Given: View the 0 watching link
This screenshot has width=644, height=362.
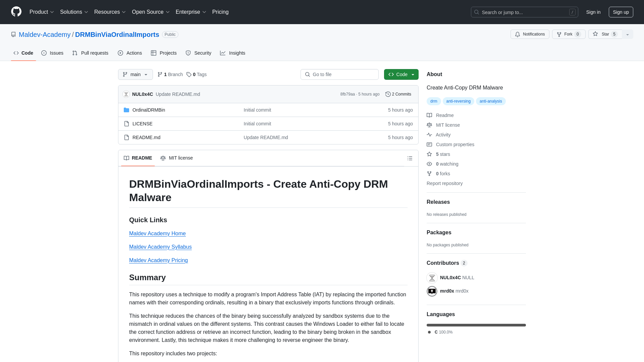Looking at the screenshot, I should (x=442, y=164).
